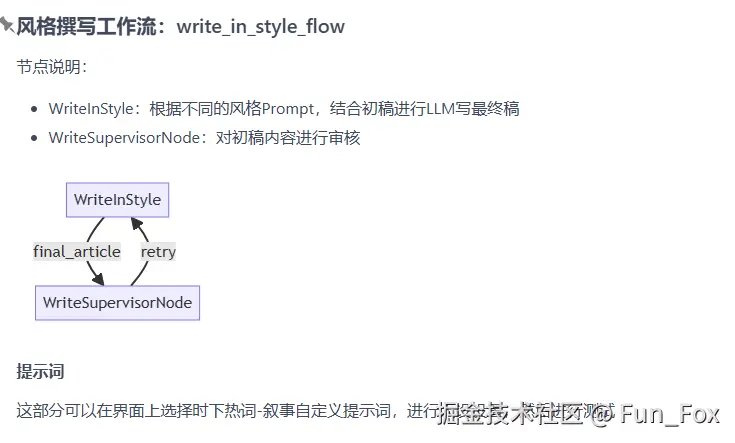This screenshot has width=735, height=443.
Task: Click the arrowhead pointing into WriteInStyle
Action: (x=137, y=224)
